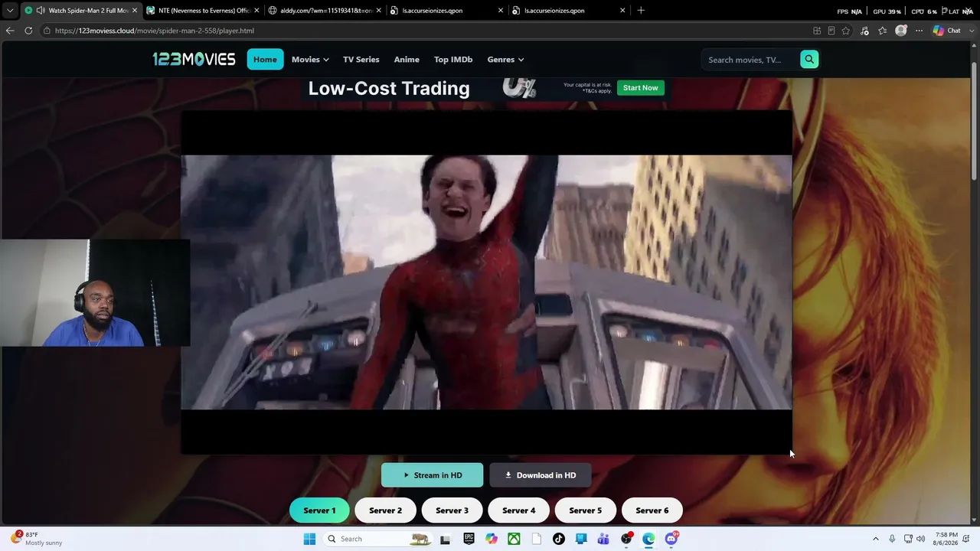980x551 pixels.
Task: Launch Epic Games from the taskbar
Action: 469,539
